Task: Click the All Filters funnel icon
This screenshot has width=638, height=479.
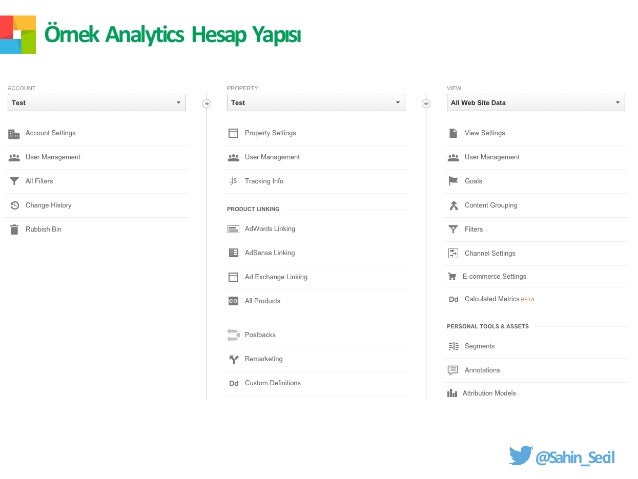Action: [14, 181]
